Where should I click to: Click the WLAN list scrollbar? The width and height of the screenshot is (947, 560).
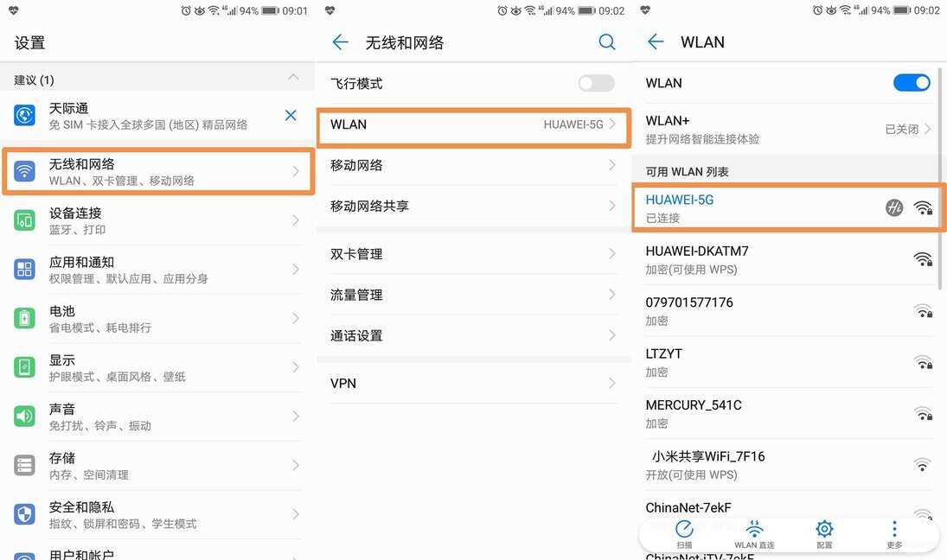coord(940,178)
